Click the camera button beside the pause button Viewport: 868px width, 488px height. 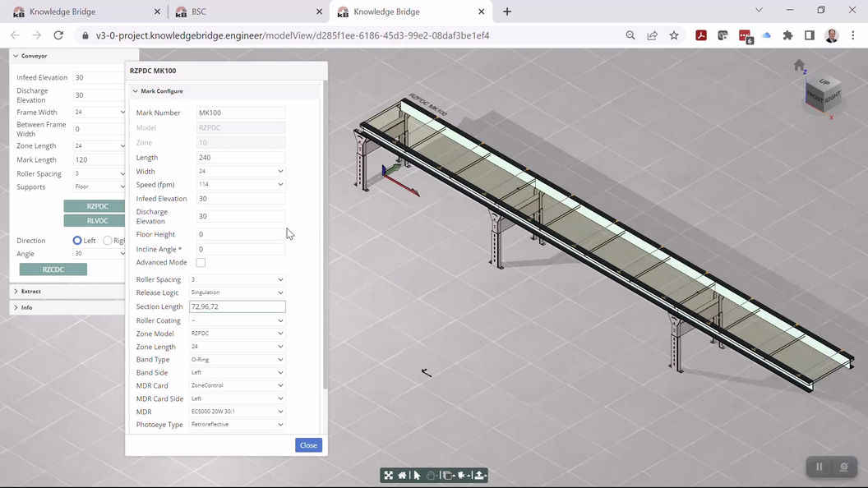point(843,467)
